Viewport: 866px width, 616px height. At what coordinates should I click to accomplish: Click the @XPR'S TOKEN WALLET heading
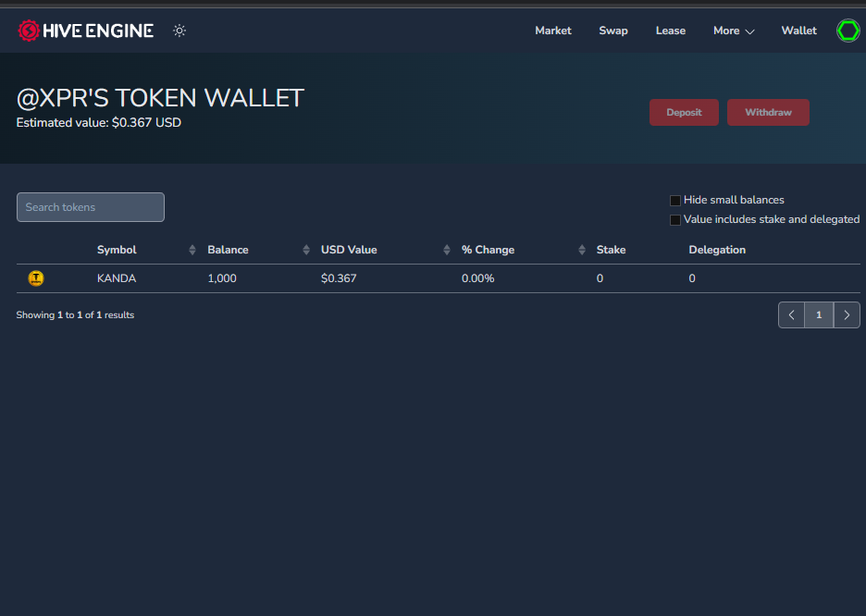pyautogui.click(x=160, y=98)
